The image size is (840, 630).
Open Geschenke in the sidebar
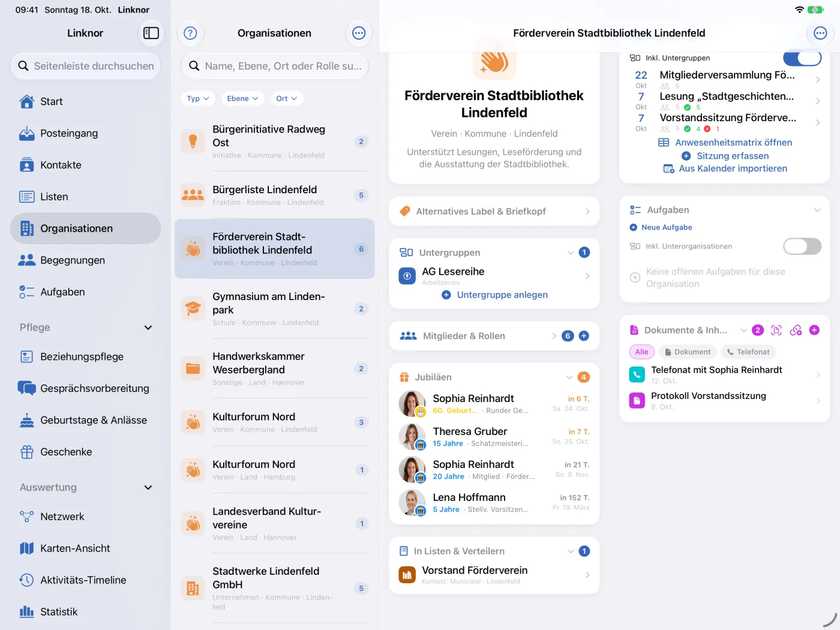(x=85, y=452)
